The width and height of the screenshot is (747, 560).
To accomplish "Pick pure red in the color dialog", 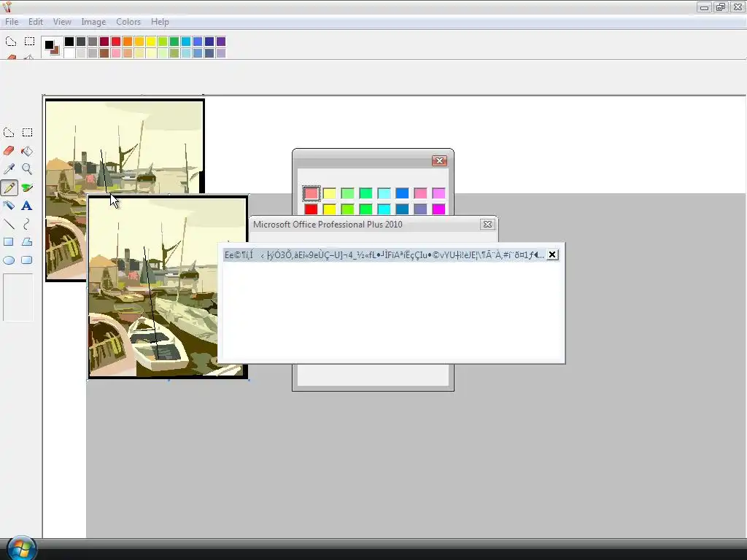I will coord(311,209).
